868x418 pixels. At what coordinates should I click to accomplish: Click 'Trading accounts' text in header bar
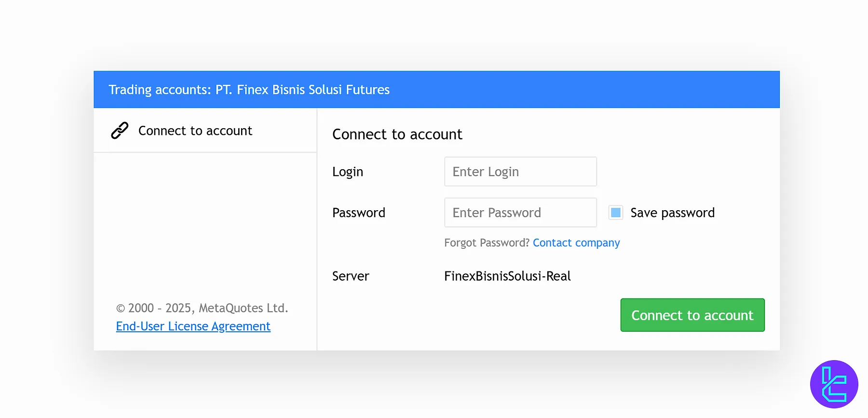(160, 90)
